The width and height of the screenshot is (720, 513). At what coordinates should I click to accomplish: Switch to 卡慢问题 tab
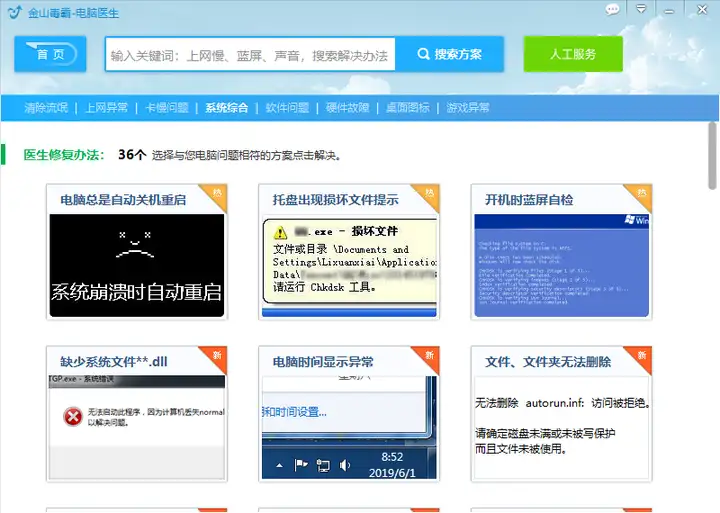click(x=167, y=108)
